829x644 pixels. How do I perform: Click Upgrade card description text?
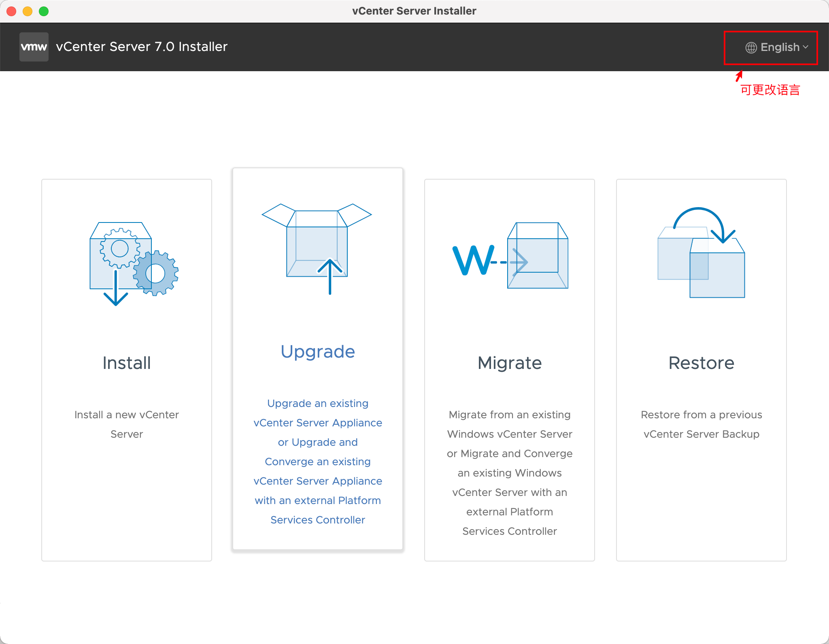pos(318,462)
